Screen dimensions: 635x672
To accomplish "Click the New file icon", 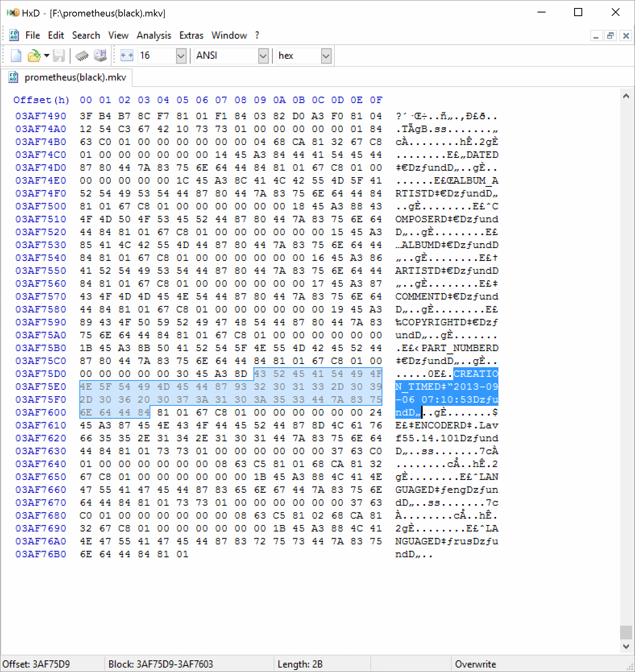I will point(16,56).
